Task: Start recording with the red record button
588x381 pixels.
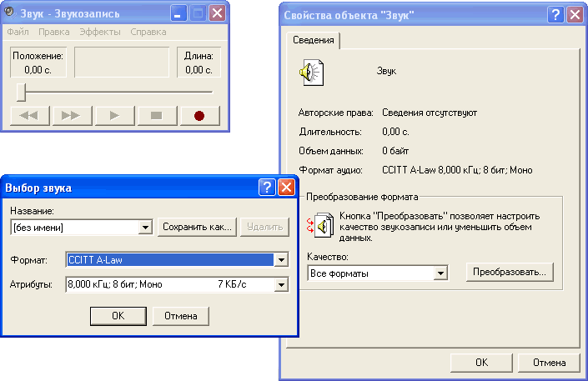Action: [199, 115]
